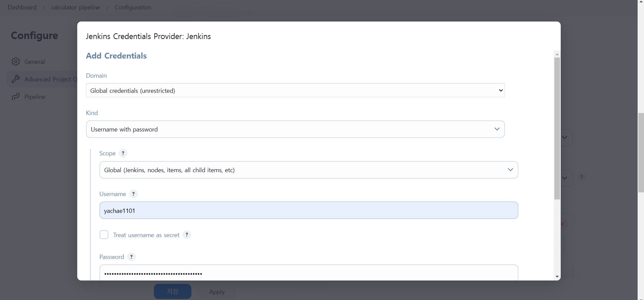This screenshot has width=644, height=300.
Task: Open calculator pipeline breadcrumb
Action: tap(76, 7)
